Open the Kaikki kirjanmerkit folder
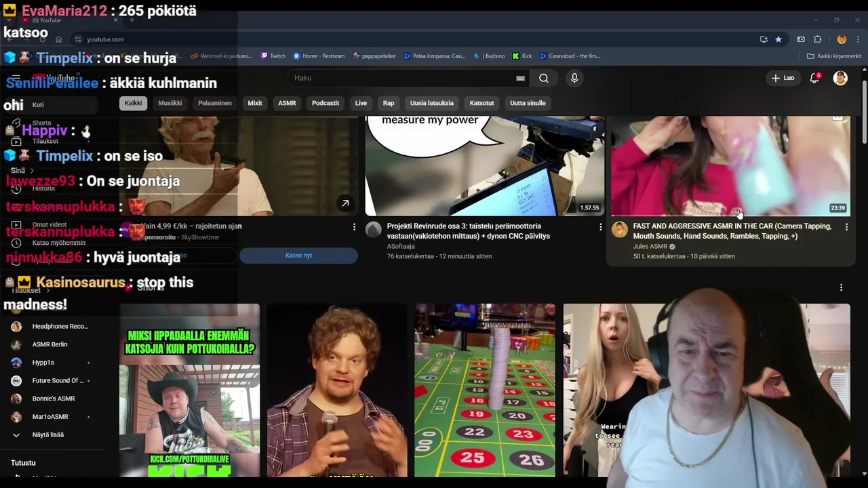The image size is (868, 488). (x=834, y=56)
